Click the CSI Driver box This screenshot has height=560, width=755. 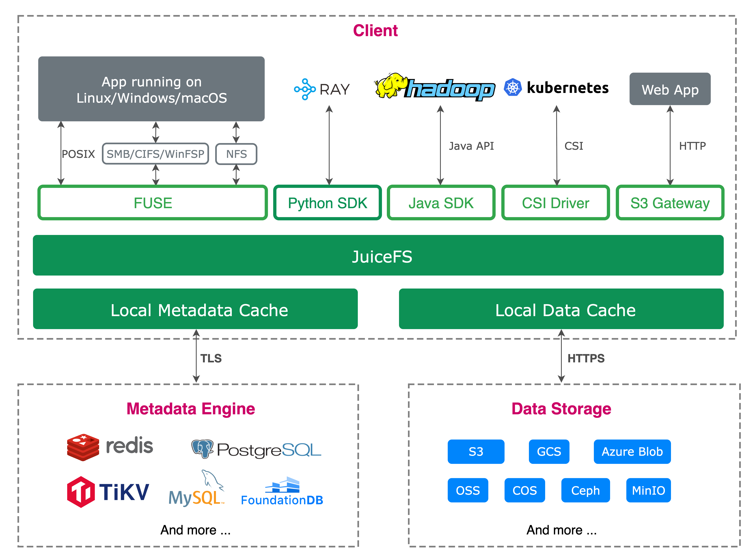tap(555, 203)
